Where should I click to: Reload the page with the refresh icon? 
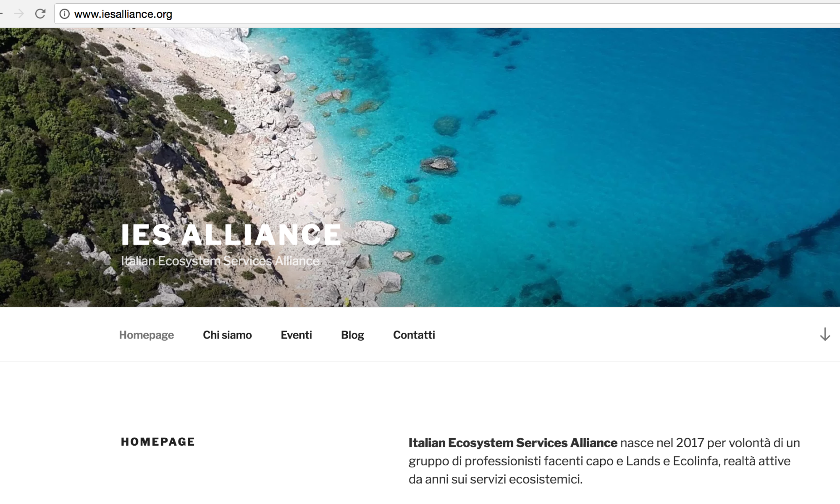(40, 14)
